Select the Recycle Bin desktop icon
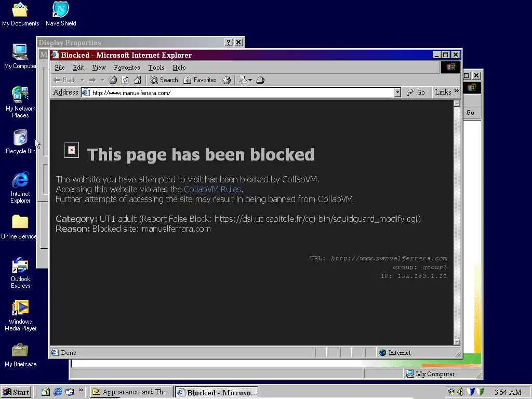The image size is (532, 399). click(20, 142)
